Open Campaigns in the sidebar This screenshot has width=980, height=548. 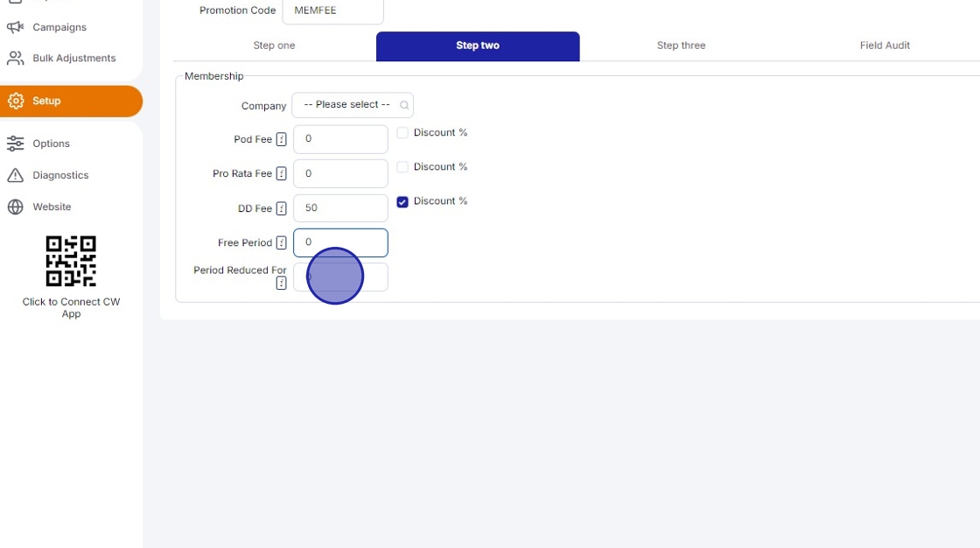tap(59, 27)
